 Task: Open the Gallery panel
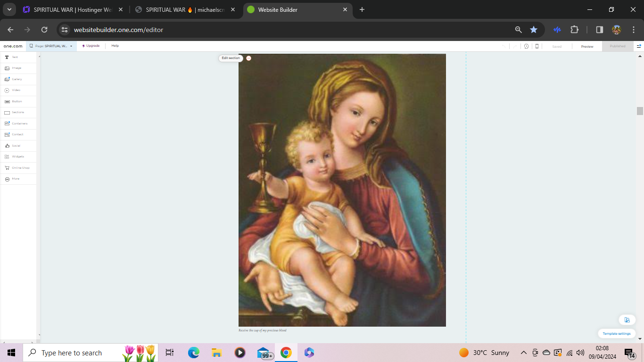click(x=17, y=79)
